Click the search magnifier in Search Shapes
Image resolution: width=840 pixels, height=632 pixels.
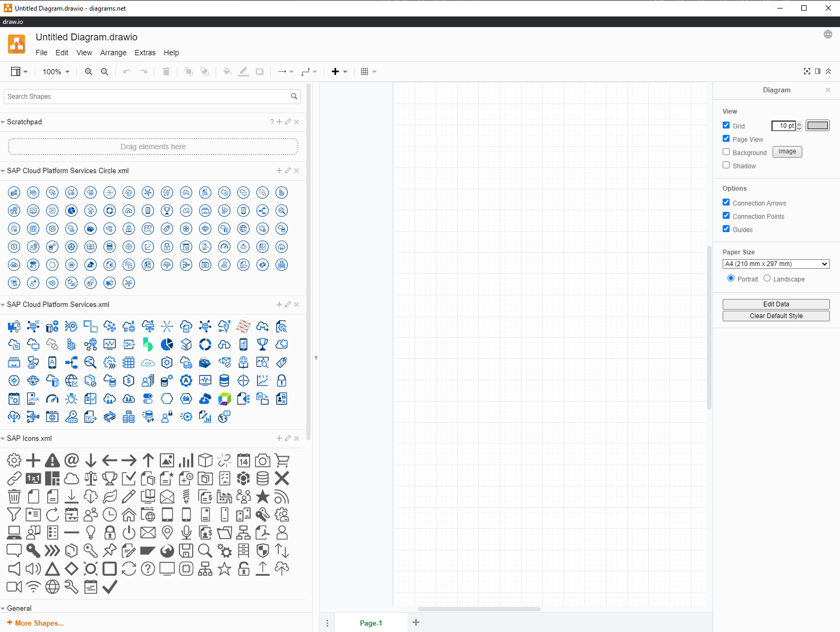(x=294, y=96)
